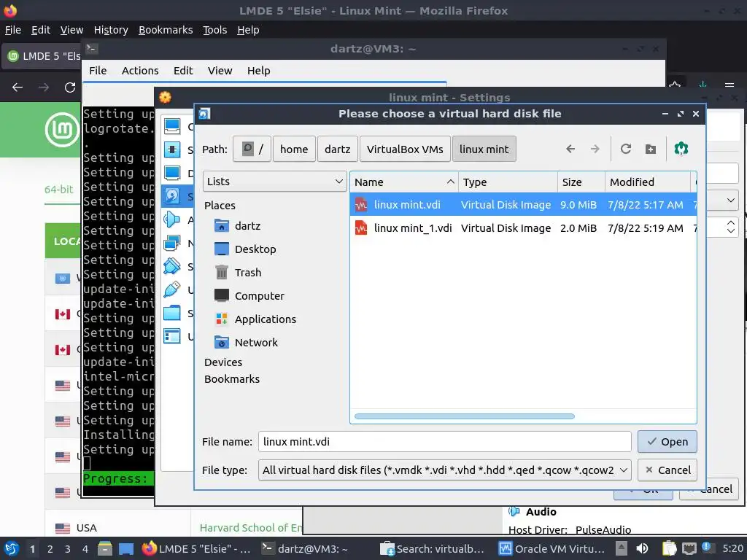Open Firefox hamburger application menu
This screenshot has width=747, height=560.
[729, 86]
